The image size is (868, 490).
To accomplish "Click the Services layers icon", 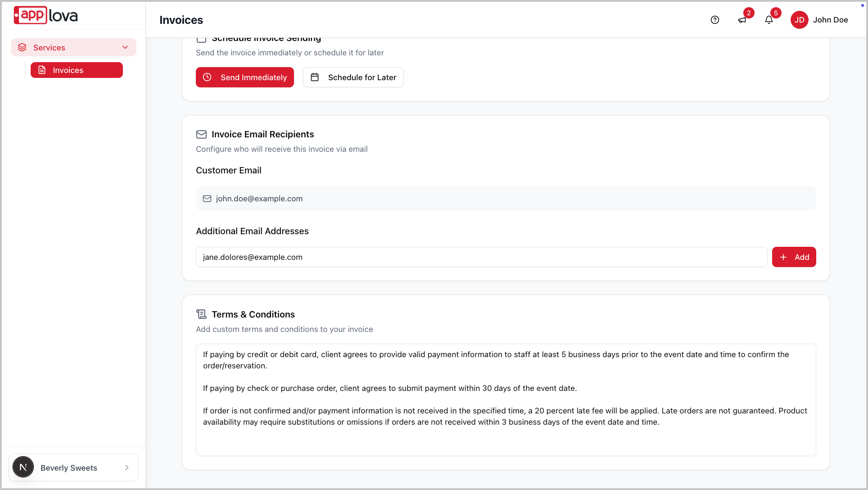I will tap(22, 47).
